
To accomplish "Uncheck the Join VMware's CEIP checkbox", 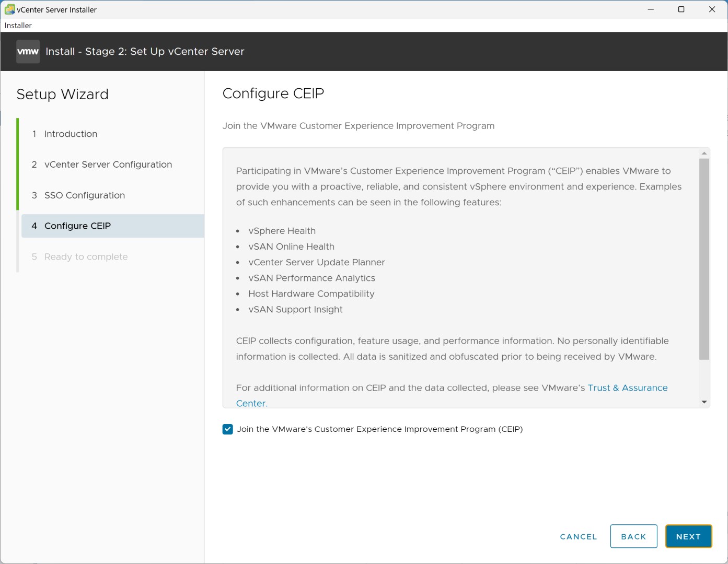I will tap(227, 429).
